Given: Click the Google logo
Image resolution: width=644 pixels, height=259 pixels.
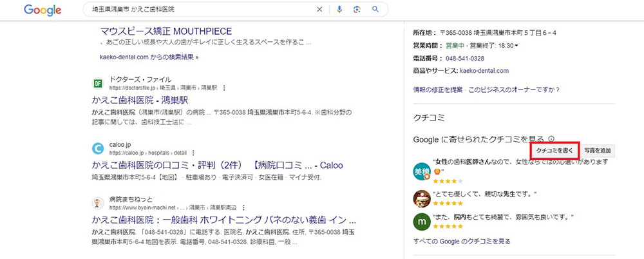Looking at the screenshot, I should pos(42,10).
